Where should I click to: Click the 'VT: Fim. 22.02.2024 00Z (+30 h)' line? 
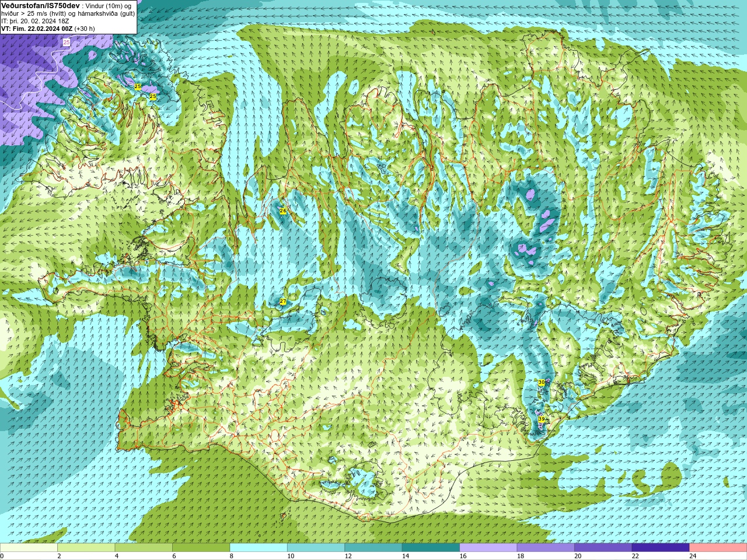pyautogui.click(x=48, y=29)
